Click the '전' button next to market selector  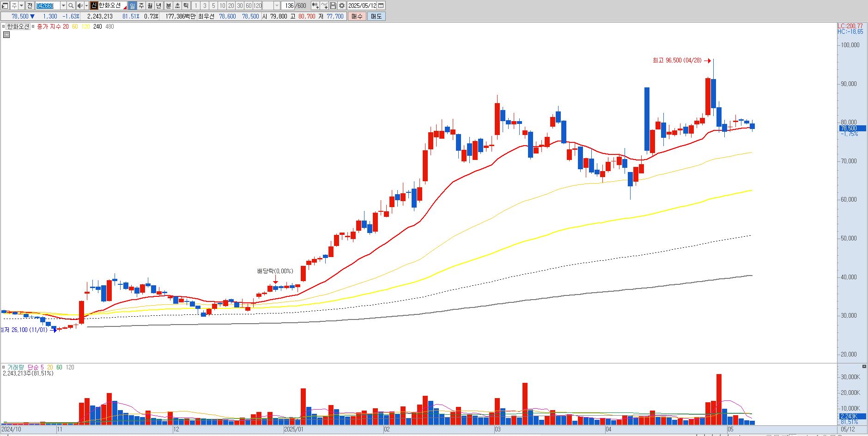pyautogui.click(x=30, y=6)
